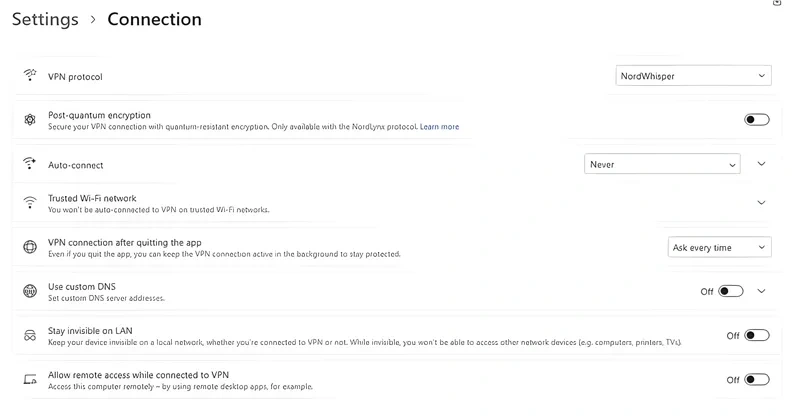Click the remote access laptop icon
The image size is (800, 419).
click(x=29, y=380)
